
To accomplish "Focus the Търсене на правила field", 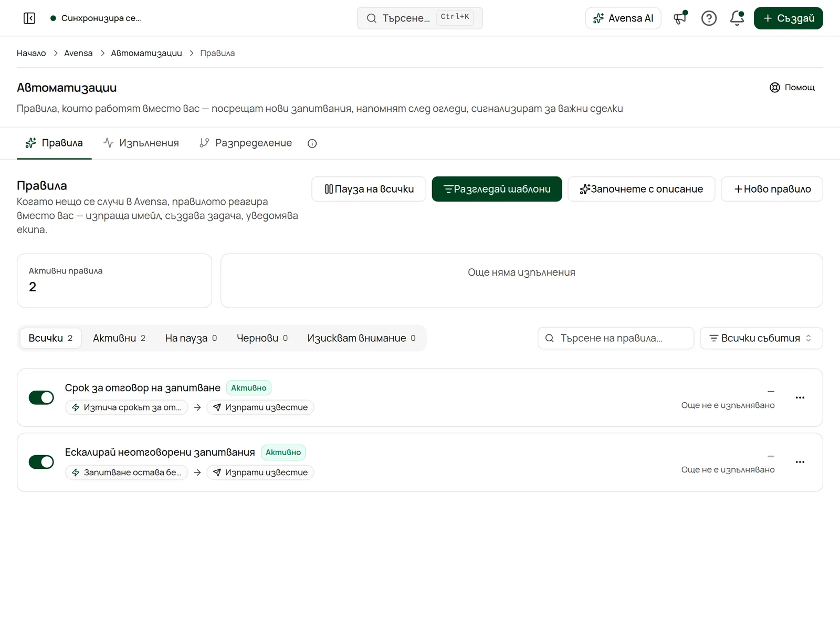I will [x=616, y=338].
